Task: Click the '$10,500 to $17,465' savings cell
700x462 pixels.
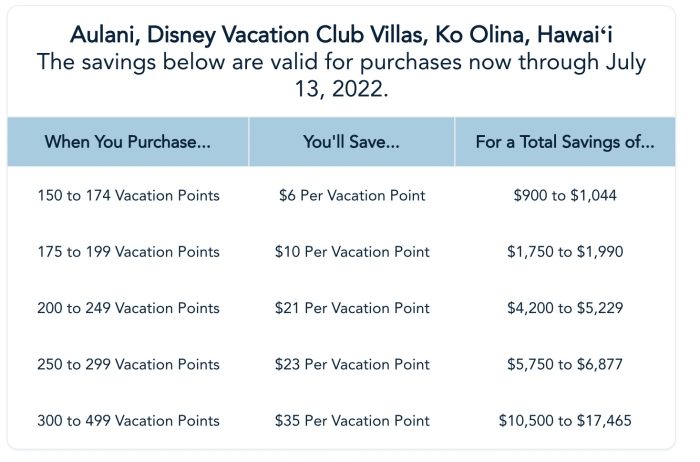Action: pyautogui.click(x=565, y=421)
